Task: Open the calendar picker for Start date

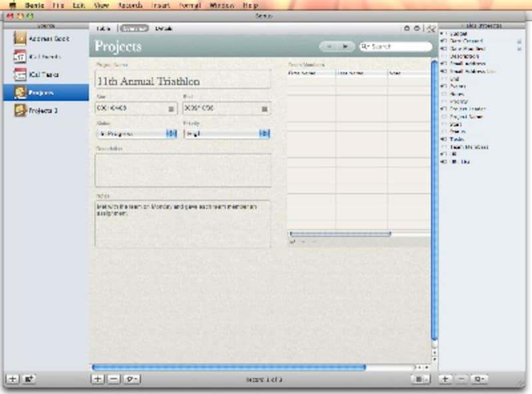Action: pyautogui.click(x=171, y=108)
